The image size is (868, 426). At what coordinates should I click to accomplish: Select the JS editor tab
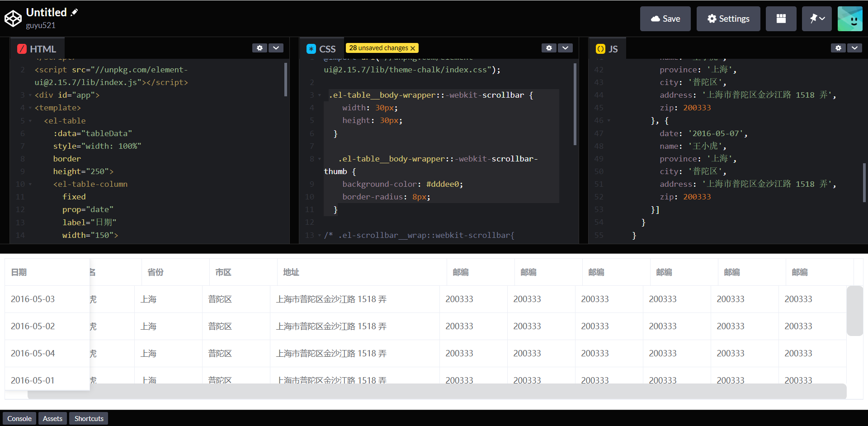pyautogui.click(x=607, y=48)
